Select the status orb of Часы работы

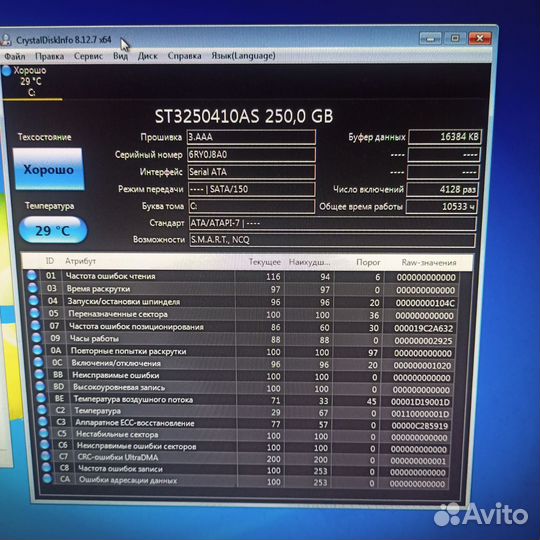click(37, 338)
